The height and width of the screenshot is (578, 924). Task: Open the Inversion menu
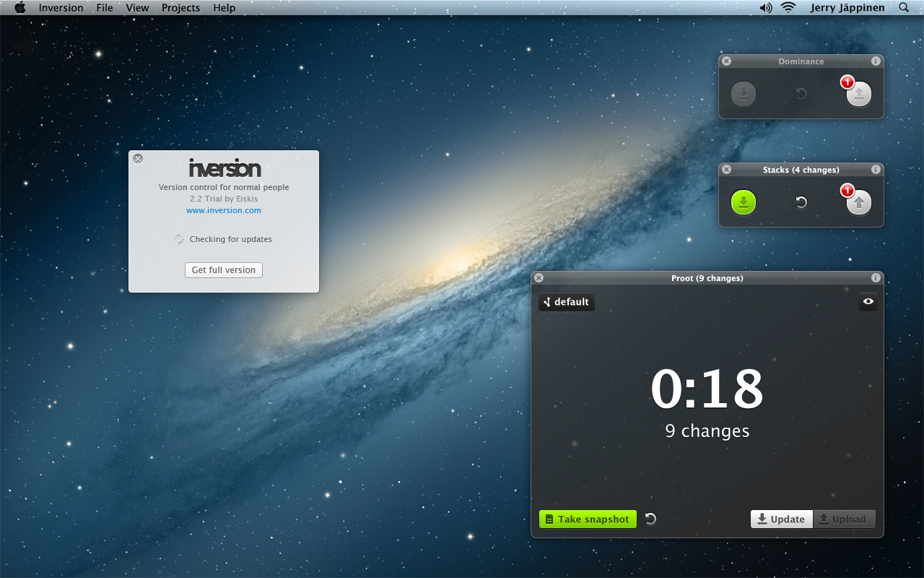pyautogui.click(x=61, y=8)
